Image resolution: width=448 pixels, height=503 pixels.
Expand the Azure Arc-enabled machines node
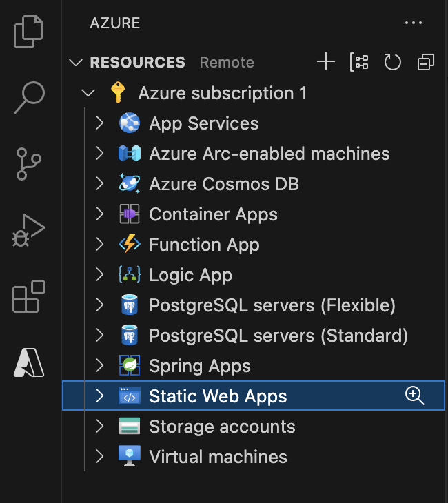coord(100,154)
